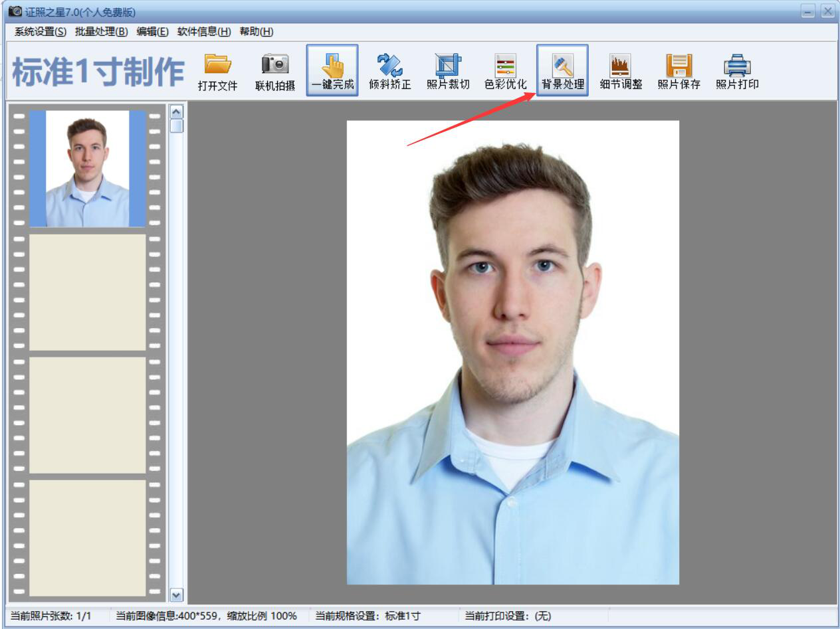
Task: Close the 证照之星 window
Action: (x=827, y=11)
